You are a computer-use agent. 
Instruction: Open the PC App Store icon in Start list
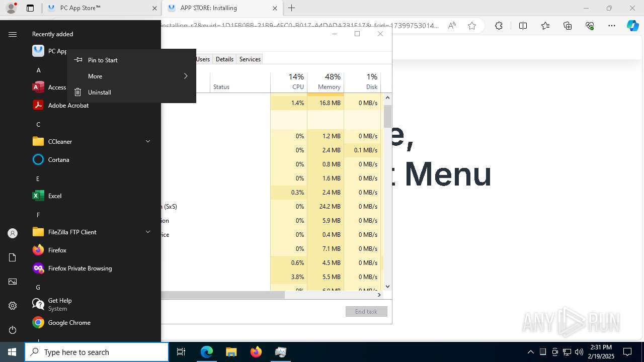pyautogui.click(x=38, y=51)
